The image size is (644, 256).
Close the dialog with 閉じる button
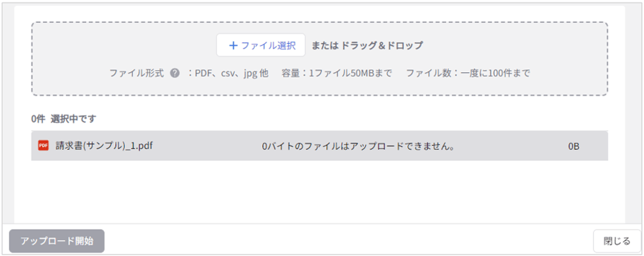(617, 241)
